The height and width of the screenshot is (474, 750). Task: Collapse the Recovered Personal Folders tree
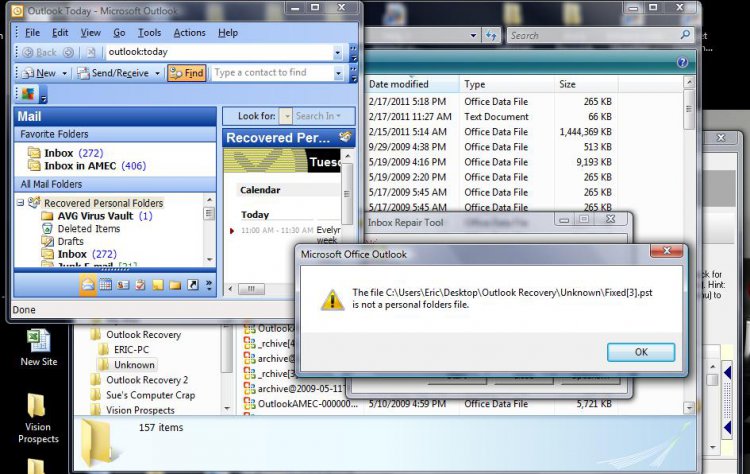point(21,203)
